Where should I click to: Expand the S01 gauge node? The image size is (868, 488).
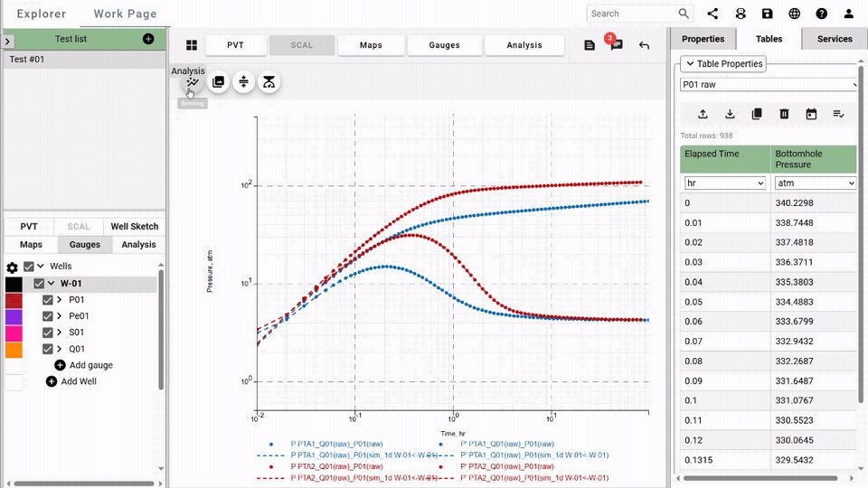pos(60,333)
